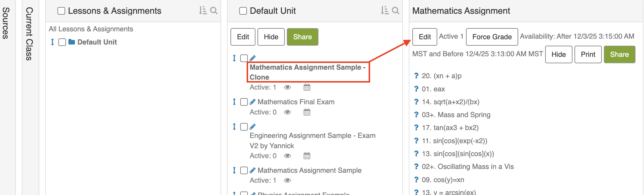Click search icon in Lessons & Assignments header

[x=214, y=11]
